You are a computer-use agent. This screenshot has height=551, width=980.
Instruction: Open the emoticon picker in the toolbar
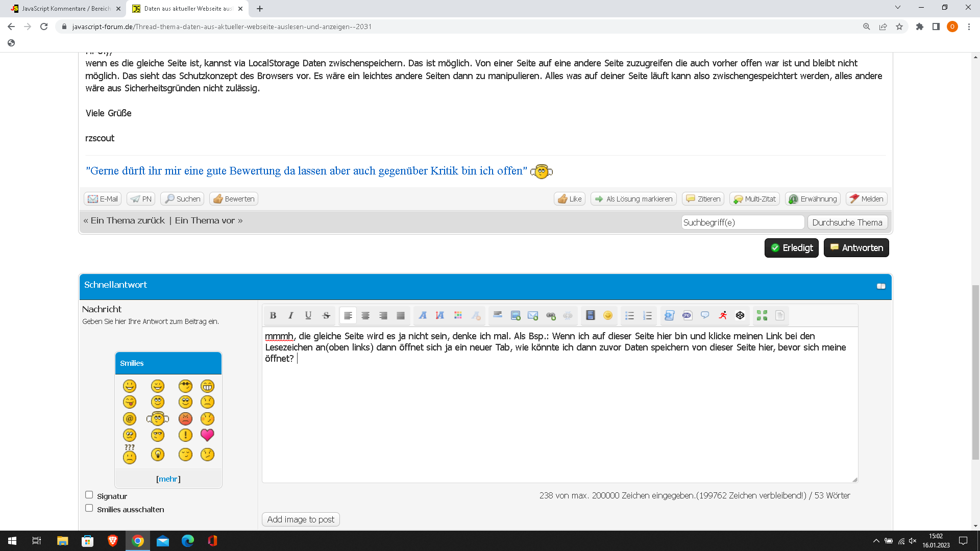[x=608, y=316]
